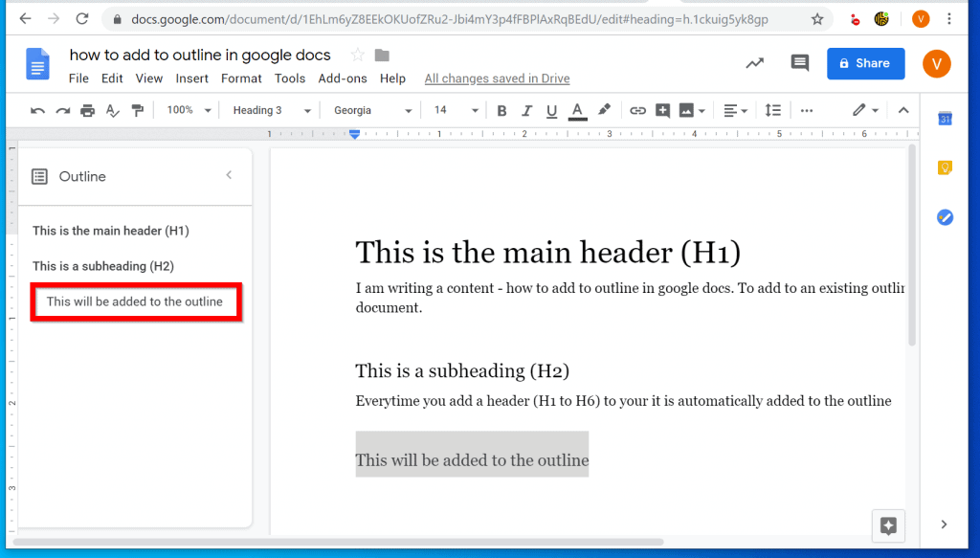
Task: Toggle italic formatting
Action: pyautogui.click(x=526, y=111)
